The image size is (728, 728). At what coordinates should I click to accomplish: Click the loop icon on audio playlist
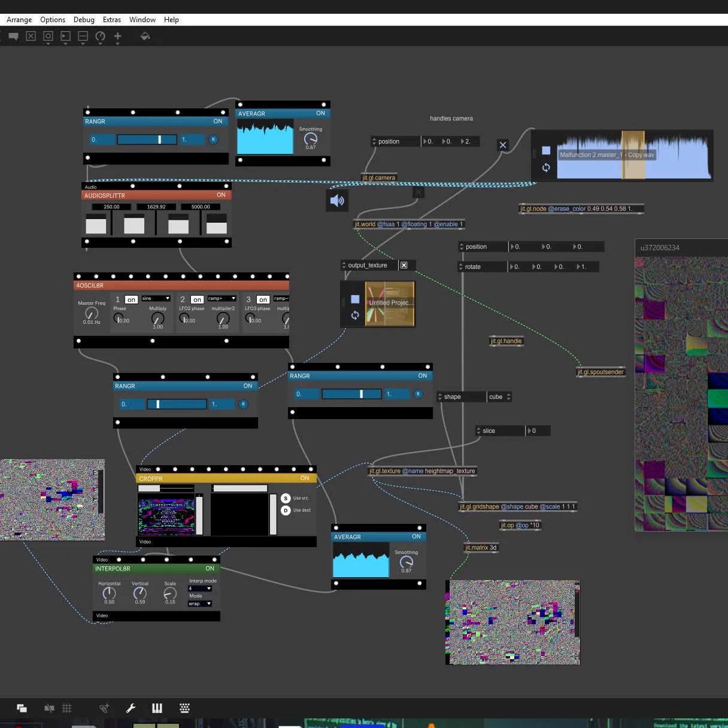[x=546, y=168]
